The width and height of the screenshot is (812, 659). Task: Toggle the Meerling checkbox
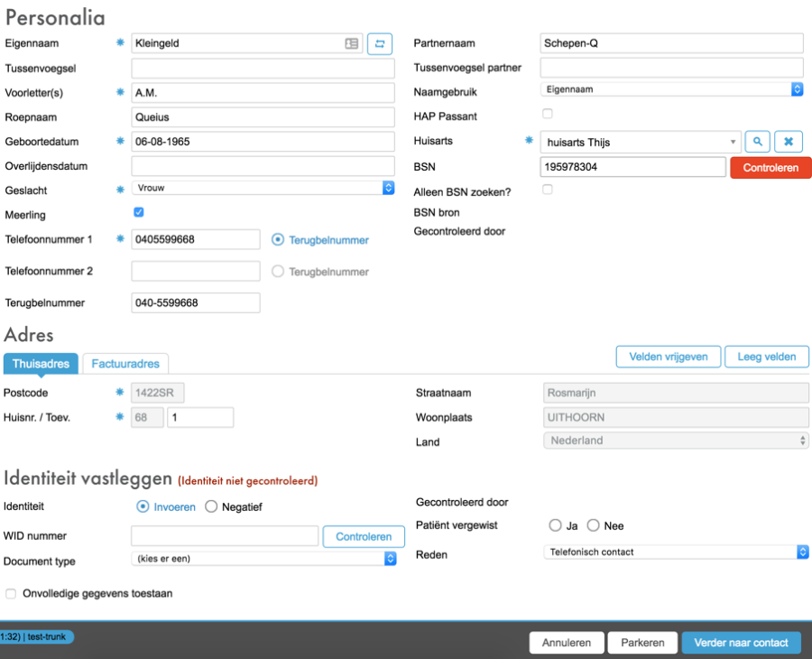tap(138, 213)
